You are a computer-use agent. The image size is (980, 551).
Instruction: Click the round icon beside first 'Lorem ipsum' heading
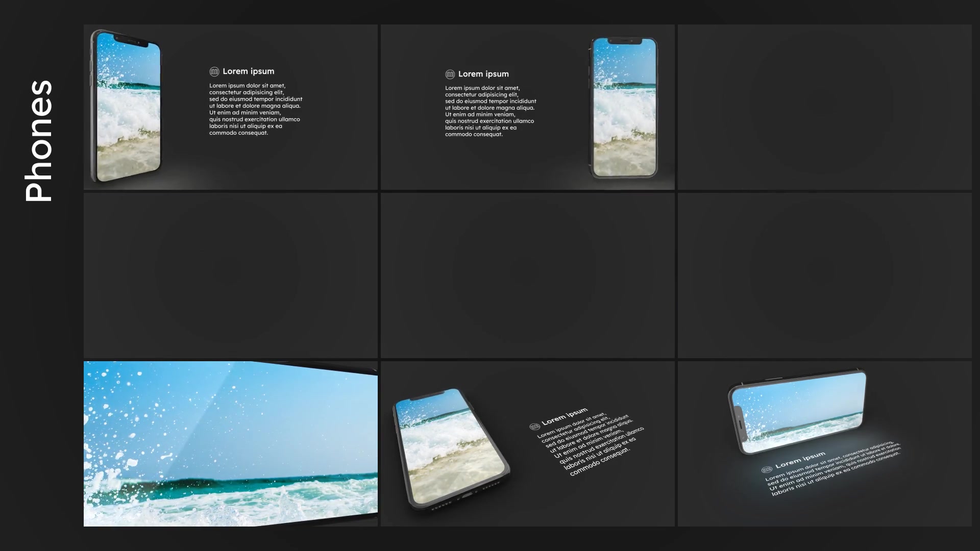[x=214, y=71]
